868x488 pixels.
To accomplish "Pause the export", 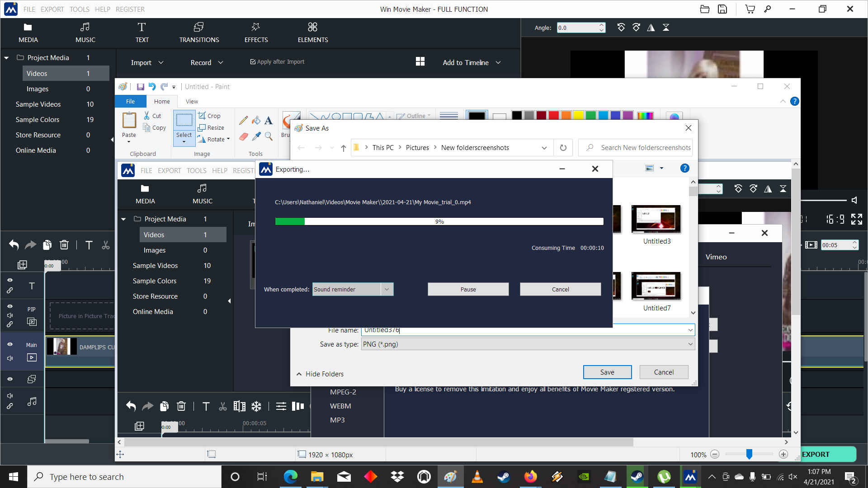I will pos(468,289).
